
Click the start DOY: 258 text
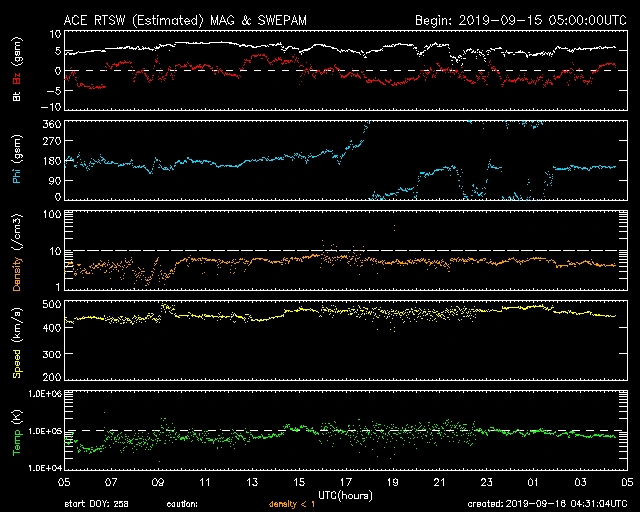tap(97, 504)
